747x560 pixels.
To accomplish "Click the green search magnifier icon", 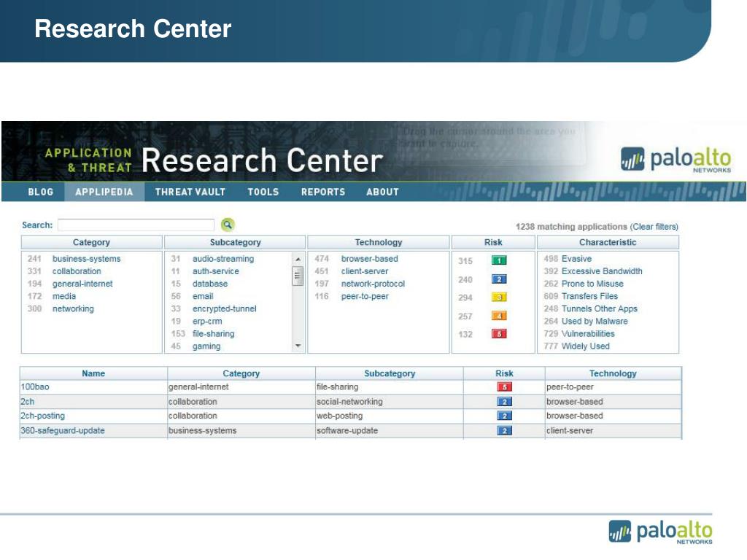I will pos(228,225).
